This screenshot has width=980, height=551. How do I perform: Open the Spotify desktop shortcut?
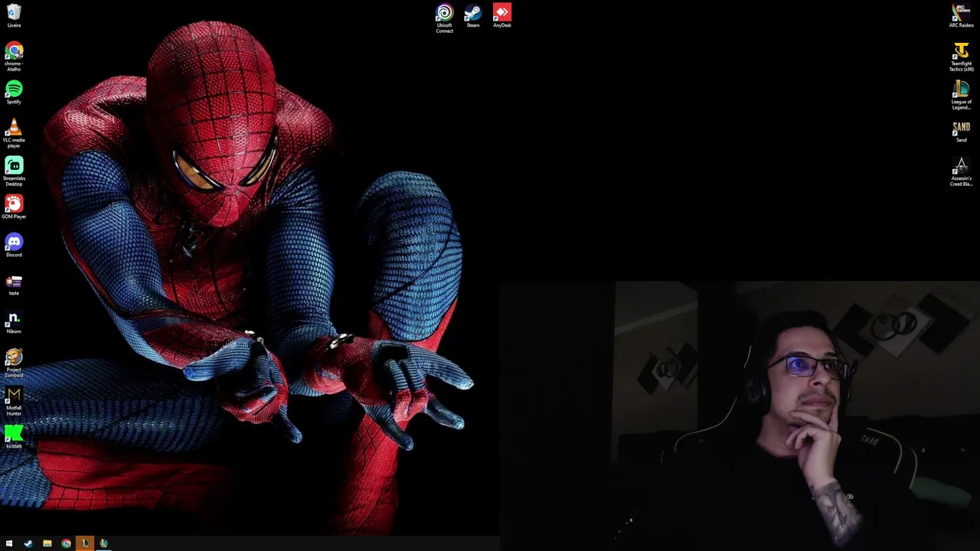click(x=14, y=92)
